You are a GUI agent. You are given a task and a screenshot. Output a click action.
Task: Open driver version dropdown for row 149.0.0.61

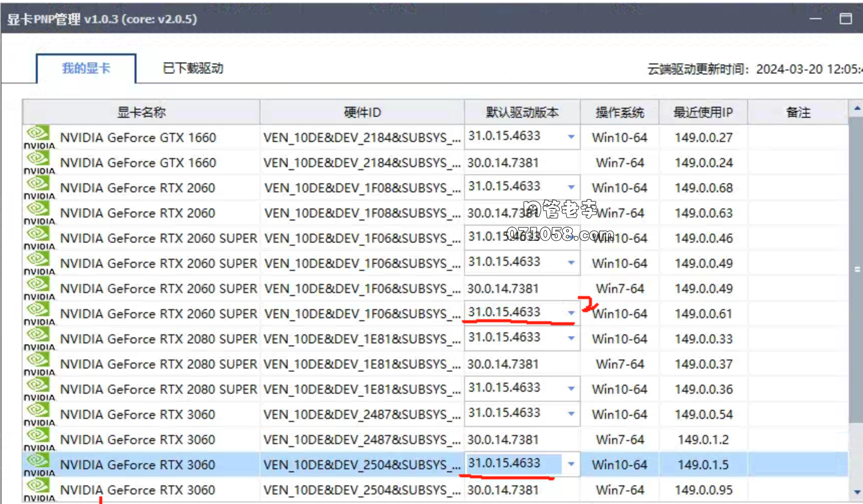(x=571, y=313)
